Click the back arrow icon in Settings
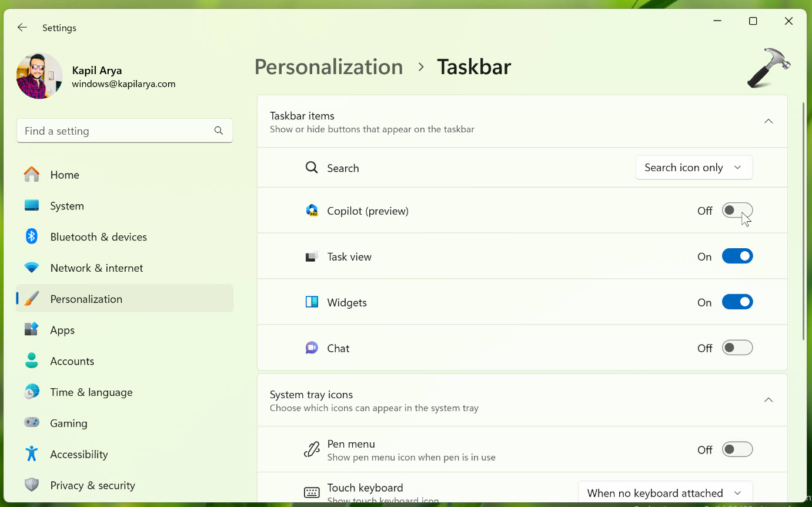 [22, 28]
